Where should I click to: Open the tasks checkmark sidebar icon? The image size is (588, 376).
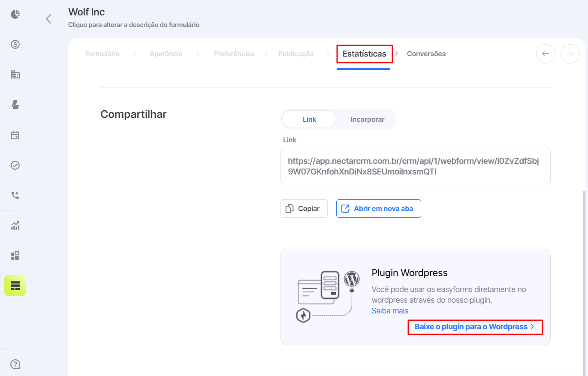click(15, 165)
